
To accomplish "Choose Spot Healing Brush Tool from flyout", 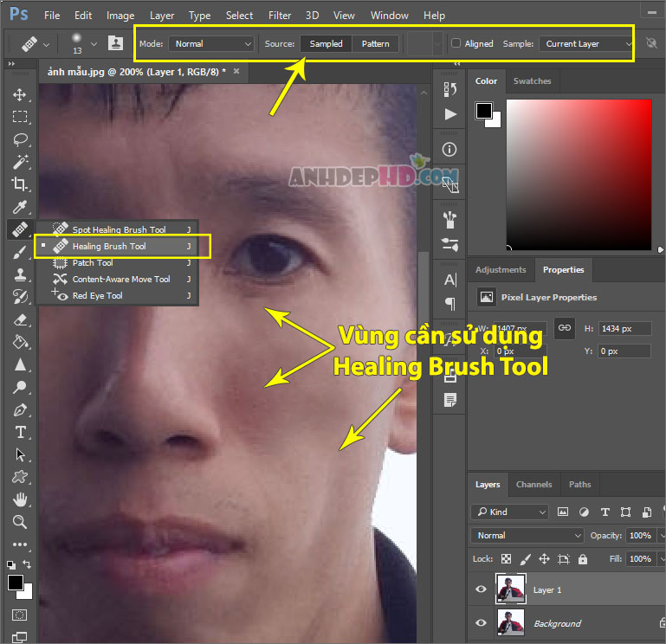I will tap(117, 229).
